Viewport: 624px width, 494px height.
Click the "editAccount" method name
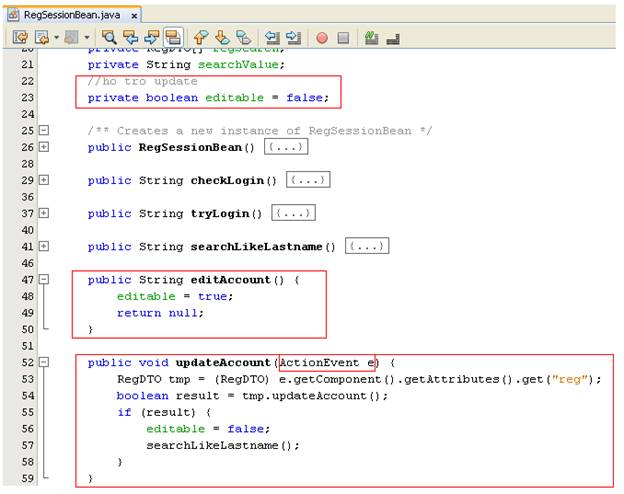click(x=230, y=280)
